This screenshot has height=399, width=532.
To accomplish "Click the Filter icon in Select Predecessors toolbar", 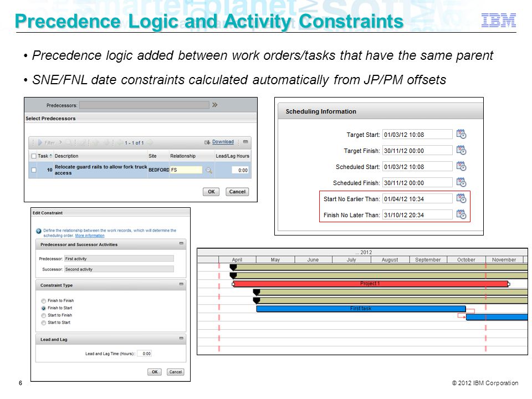I will [x=40, y=142].
